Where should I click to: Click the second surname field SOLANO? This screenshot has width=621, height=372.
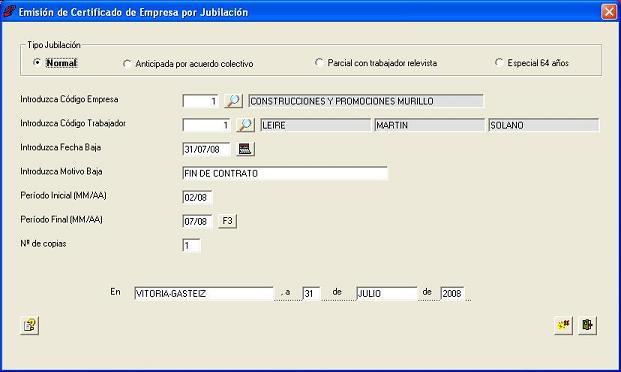pyautogui.click(x=544, y=126)
